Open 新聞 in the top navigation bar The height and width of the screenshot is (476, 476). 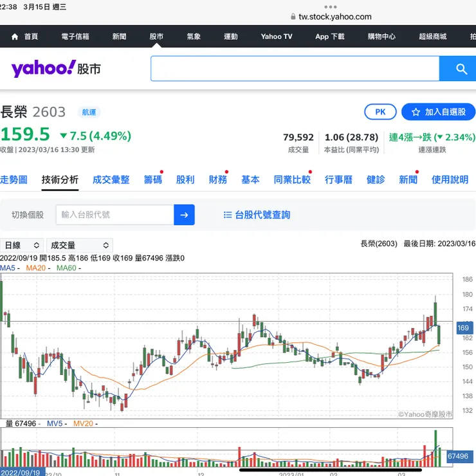(x=119, y=37)
